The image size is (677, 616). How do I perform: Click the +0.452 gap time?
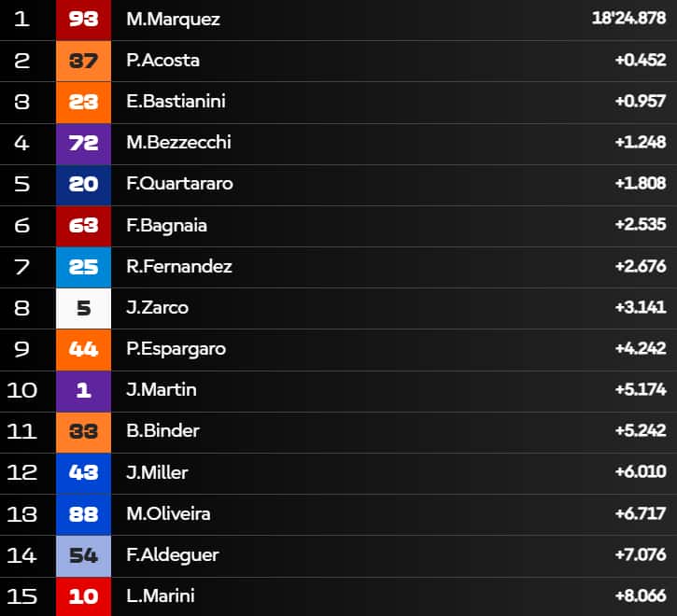pyautogui.click(x=640, y=61)
